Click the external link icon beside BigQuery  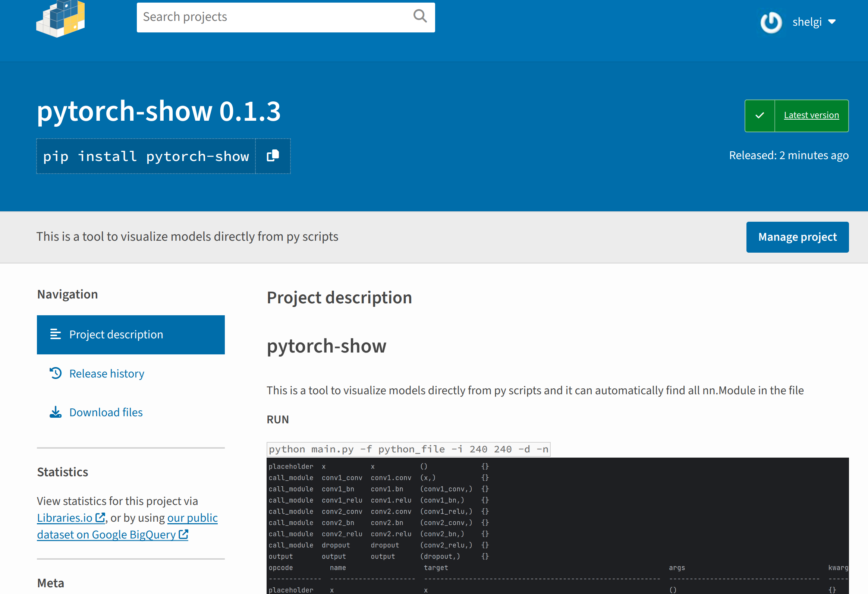183,534
